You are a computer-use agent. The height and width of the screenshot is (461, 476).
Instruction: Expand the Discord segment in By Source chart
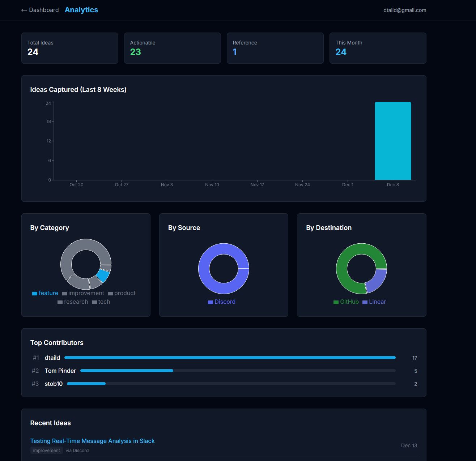[224, 248]
